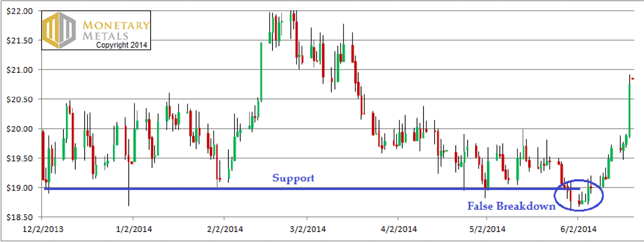The height and width of the screenshot is (242, 644).
Task: Click the 2/2/2014 date axis label
Action: point(224,230)
